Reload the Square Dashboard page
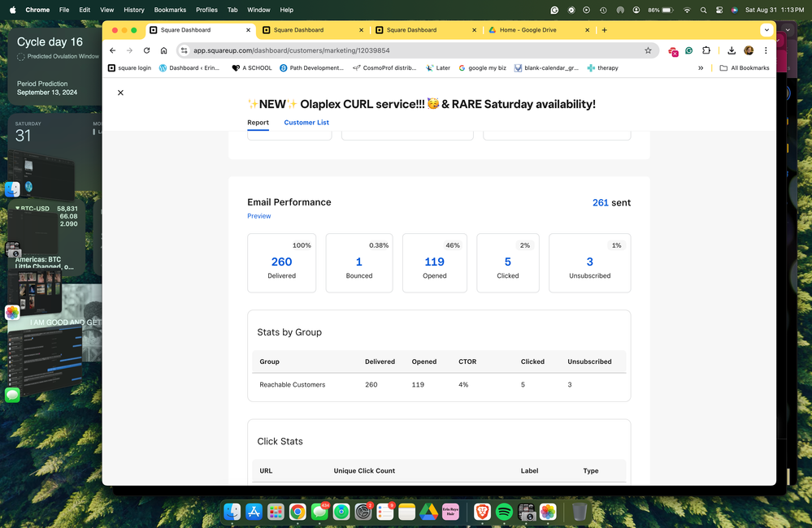Image resolution: width=812 pixels, height=528 pixels. point(146,50)
